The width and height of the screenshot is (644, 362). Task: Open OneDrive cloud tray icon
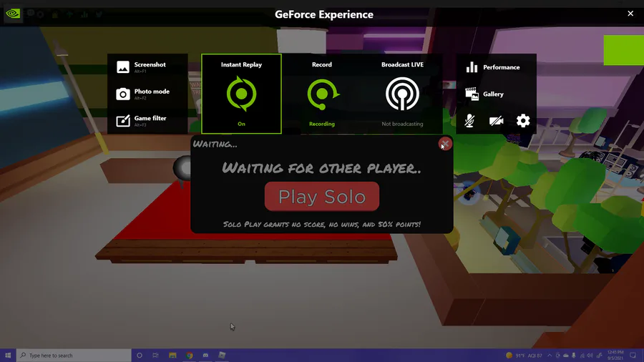(566, 356)
